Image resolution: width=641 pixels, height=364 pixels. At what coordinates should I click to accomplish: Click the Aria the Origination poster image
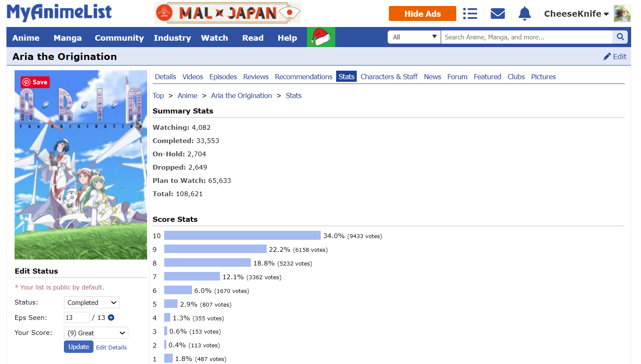81,165
